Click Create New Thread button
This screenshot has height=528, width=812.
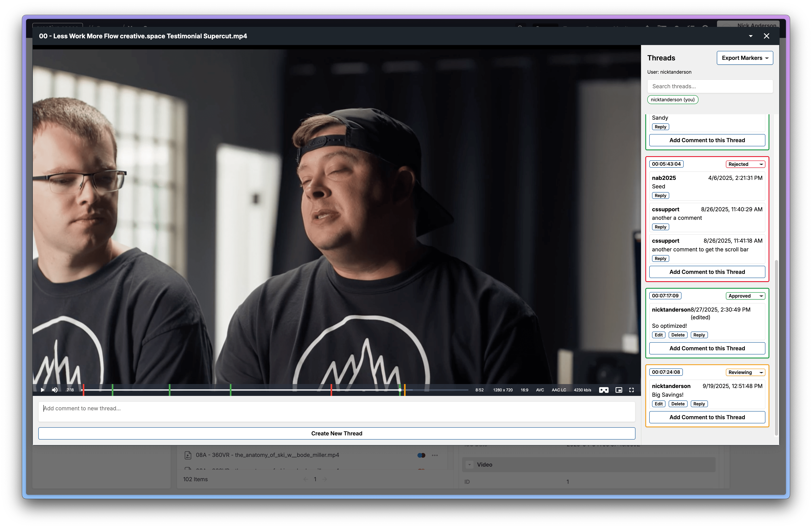(336, 434)
